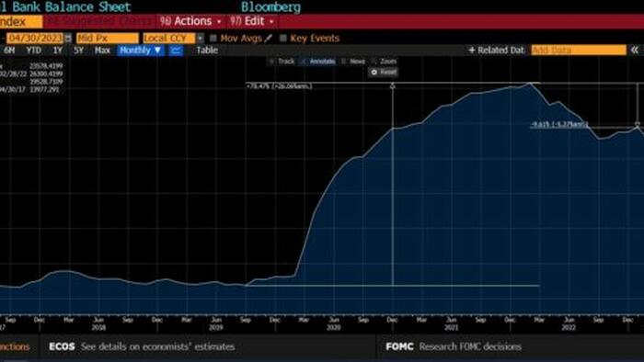Enable the Key Events checkbox
Screen dimensions: 644x362
pos(283,38)
